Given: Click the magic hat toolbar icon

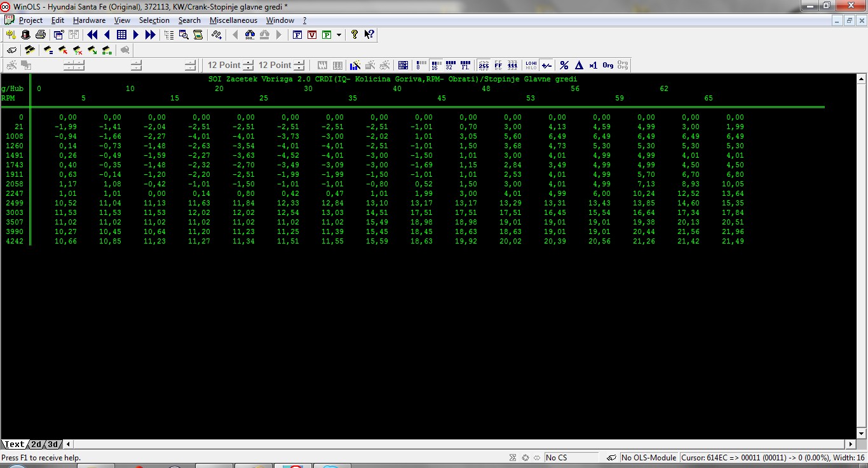Looking at the screenshot, I should (25, 35).
